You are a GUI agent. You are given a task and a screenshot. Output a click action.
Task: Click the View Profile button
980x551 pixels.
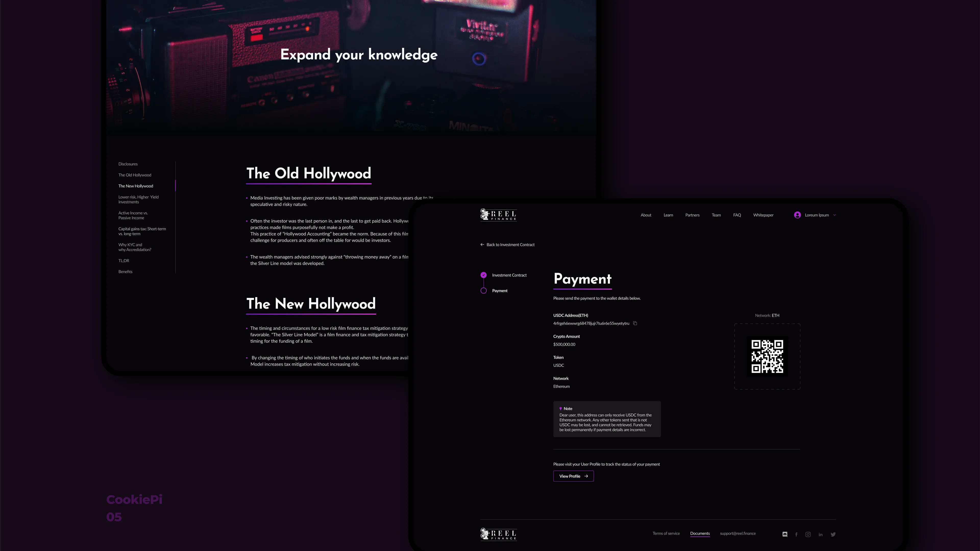click(x=573, y=476)
